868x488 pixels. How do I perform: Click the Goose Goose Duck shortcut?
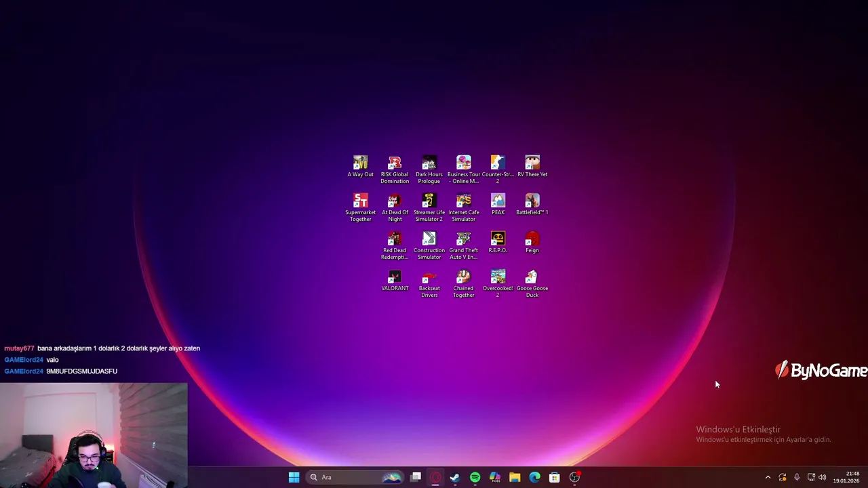pos(532,283)
